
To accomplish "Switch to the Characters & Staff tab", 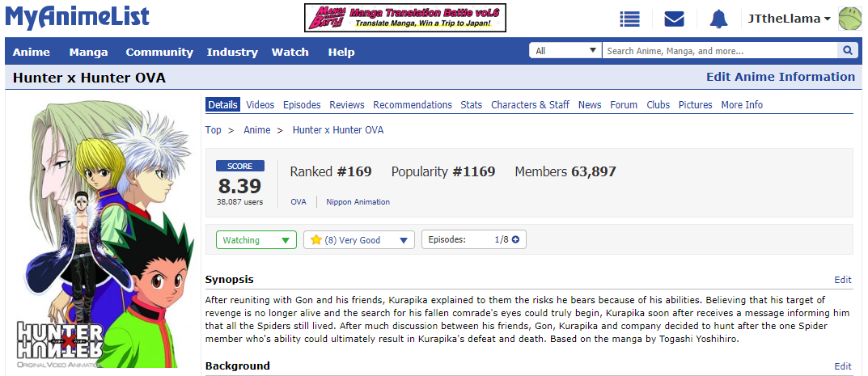I will (530, 104).
